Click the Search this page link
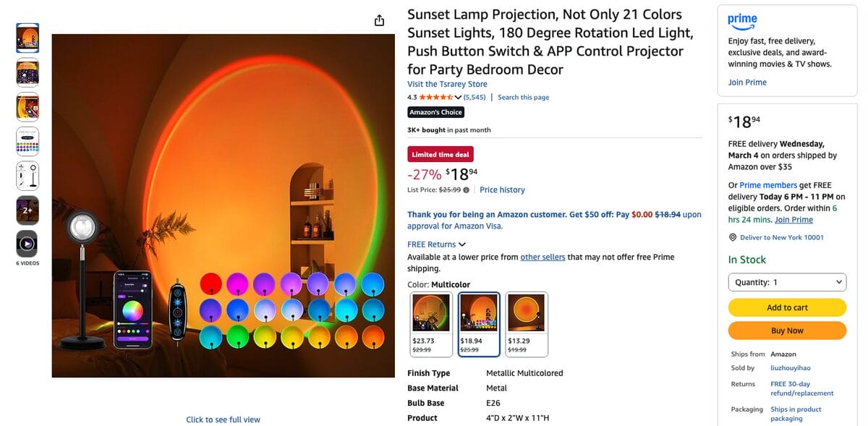The image size is (868, 426). point(523,97)
